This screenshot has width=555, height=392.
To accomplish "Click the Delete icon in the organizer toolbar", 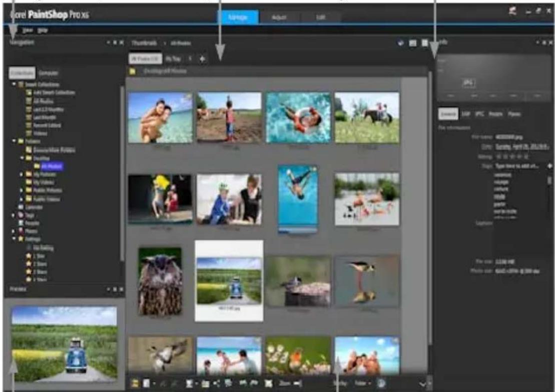I will coord(267,383).
